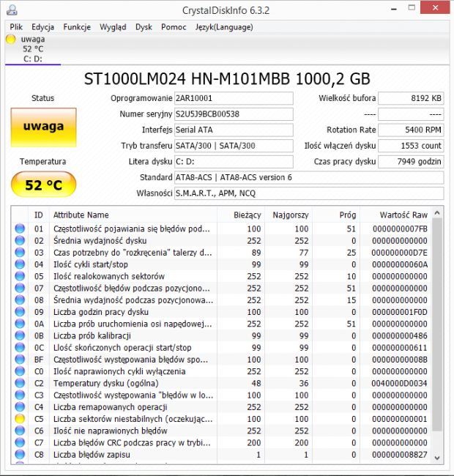The width and height of the screenshot is (454, 476).
Task: Click status icon for Temperatury dysku (ogólna)
Action: 20,383
